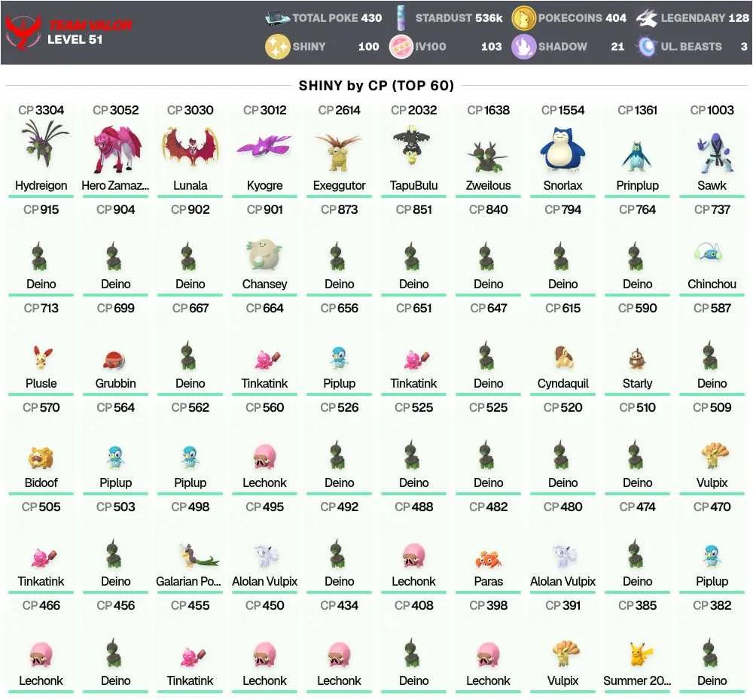Image resolution: width=753 pixels, height=700 pixels.
Task: Pick the Prinplup sprite
Action: point(637,156)
